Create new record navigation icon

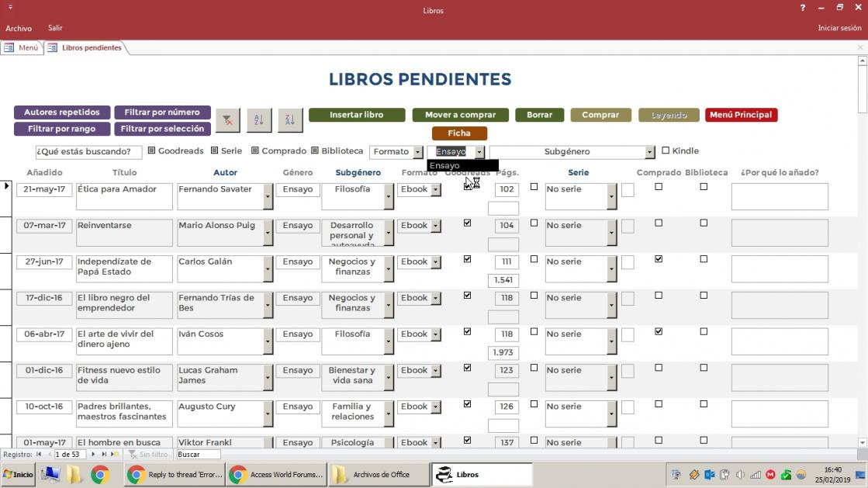pyautogui.click(x=115, y=454)
